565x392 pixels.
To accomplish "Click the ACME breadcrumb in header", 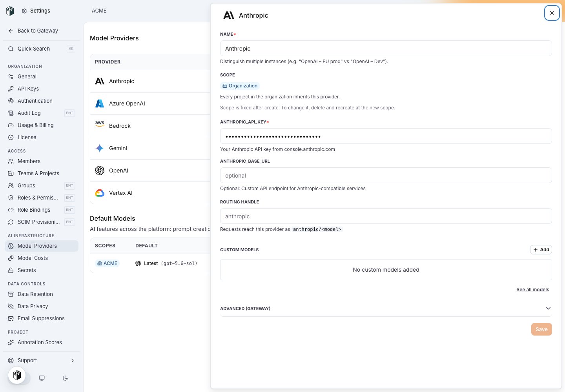I will point(99,11).
